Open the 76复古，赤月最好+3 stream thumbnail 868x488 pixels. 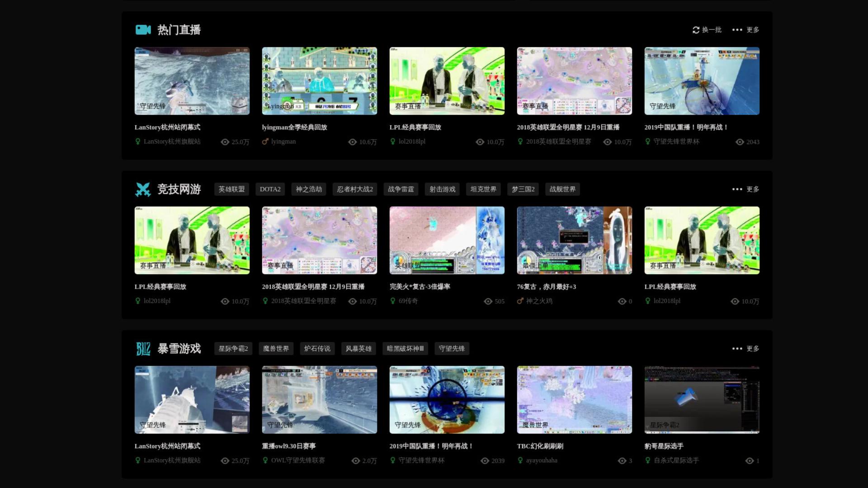[575, 240]
